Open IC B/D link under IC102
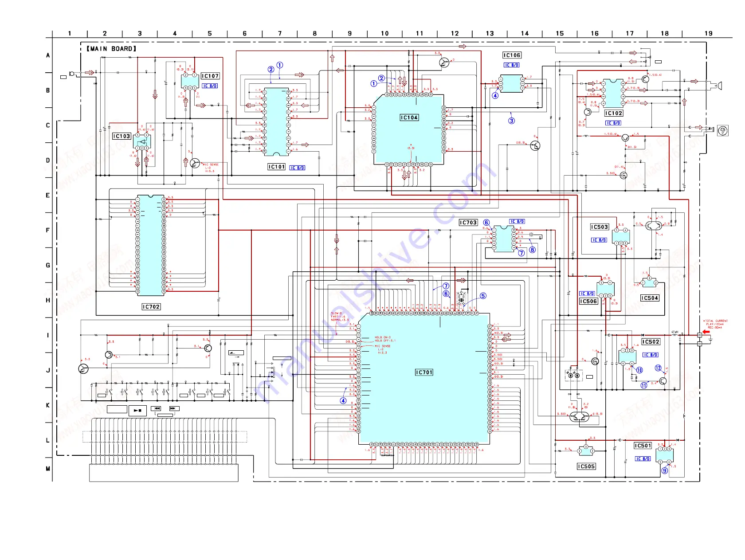The width and height of the screenshot is (745, 560). (613, 123)
